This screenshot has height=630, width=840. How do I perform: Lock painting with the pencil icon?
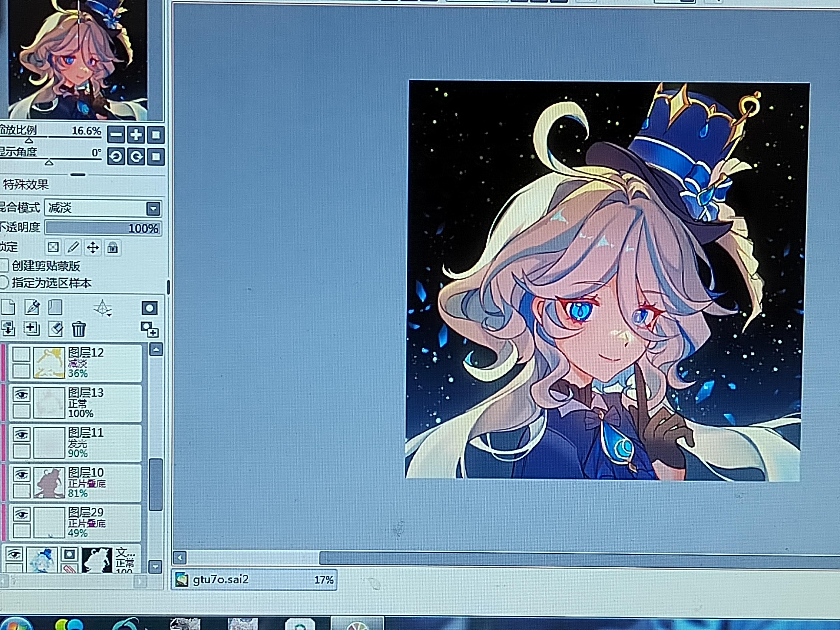(73, 248)
